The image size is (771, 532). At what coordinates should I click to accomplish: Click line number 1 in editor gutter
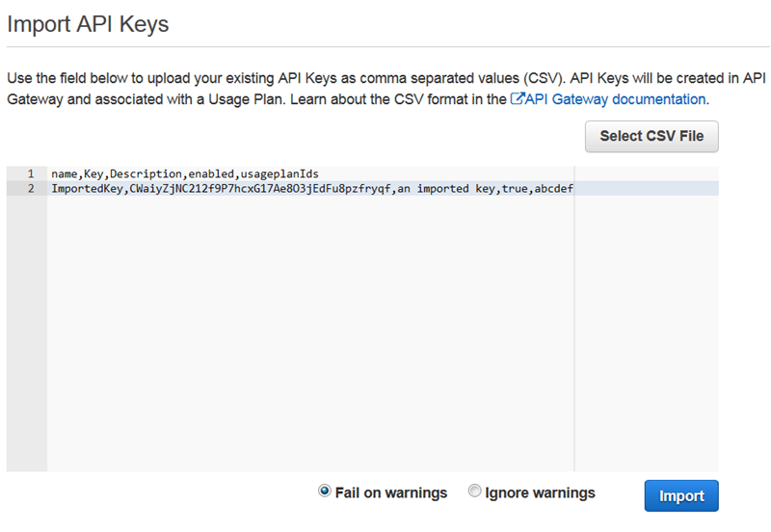pos(31,173)
